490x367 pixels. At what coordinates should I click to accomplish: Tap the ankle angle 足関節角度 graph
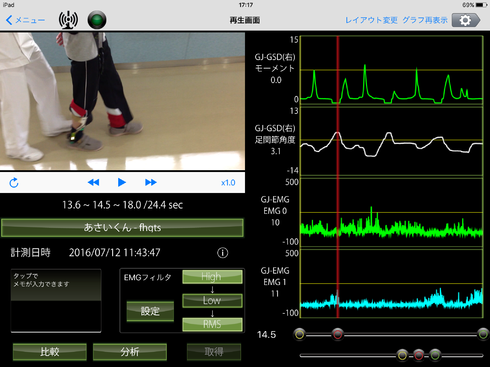[x=392, y=141]
